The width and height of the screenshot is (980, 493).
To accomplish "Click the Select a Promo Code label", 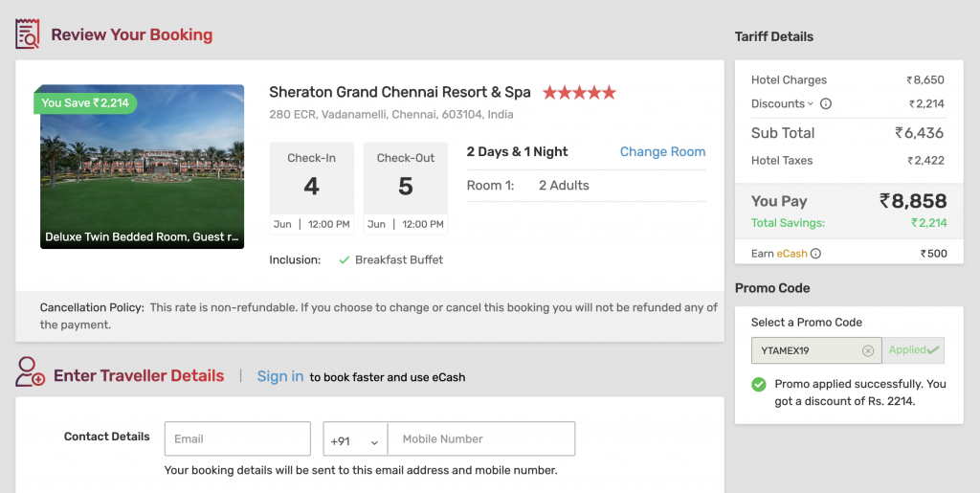I will (x=806, y=323).
